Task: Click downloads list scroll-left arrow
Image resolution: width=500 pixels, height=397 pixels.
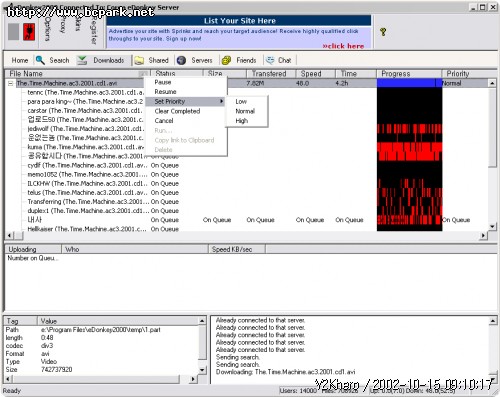Action: pyautogui.click(x=9, y=236)
